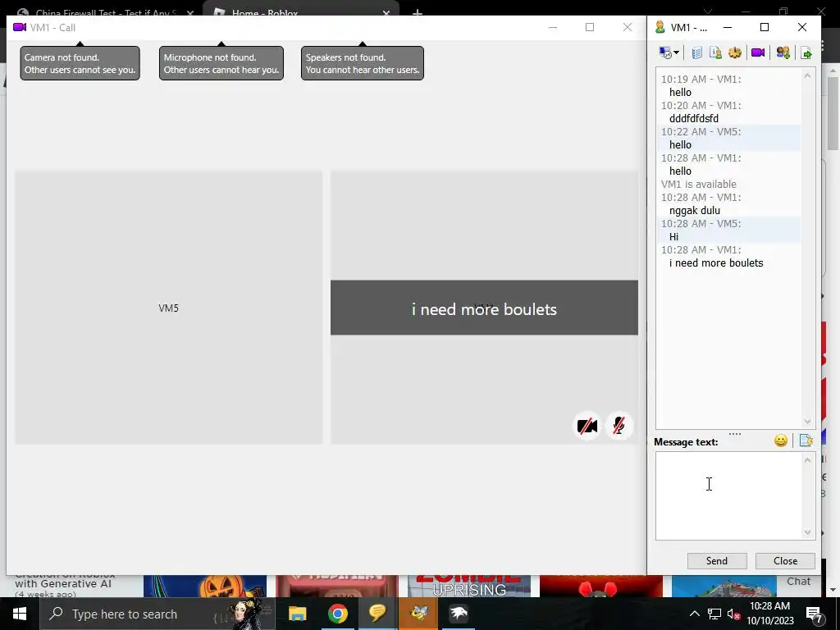Click inside the Message text box
The image size is (840, 630).
coord(728,495)
